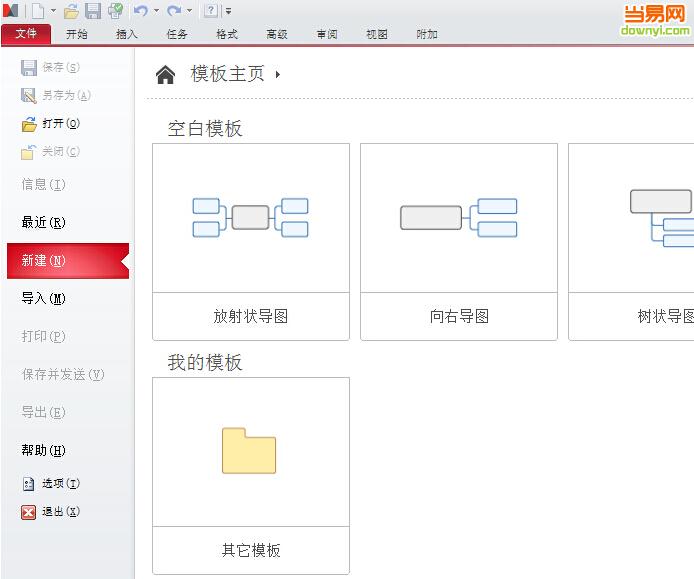Screen dimensions: 694x579
Task: Click the new document icon in quick access toolbar
Action: 37,11
